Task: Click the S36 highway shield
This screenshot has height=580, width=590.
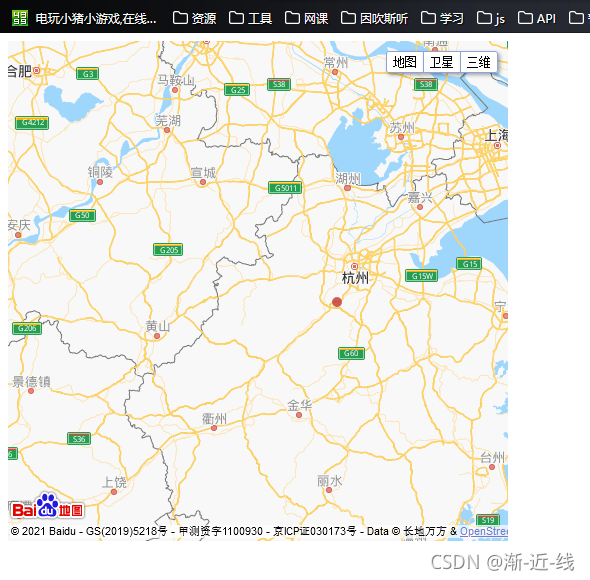Action: [79, 438]
